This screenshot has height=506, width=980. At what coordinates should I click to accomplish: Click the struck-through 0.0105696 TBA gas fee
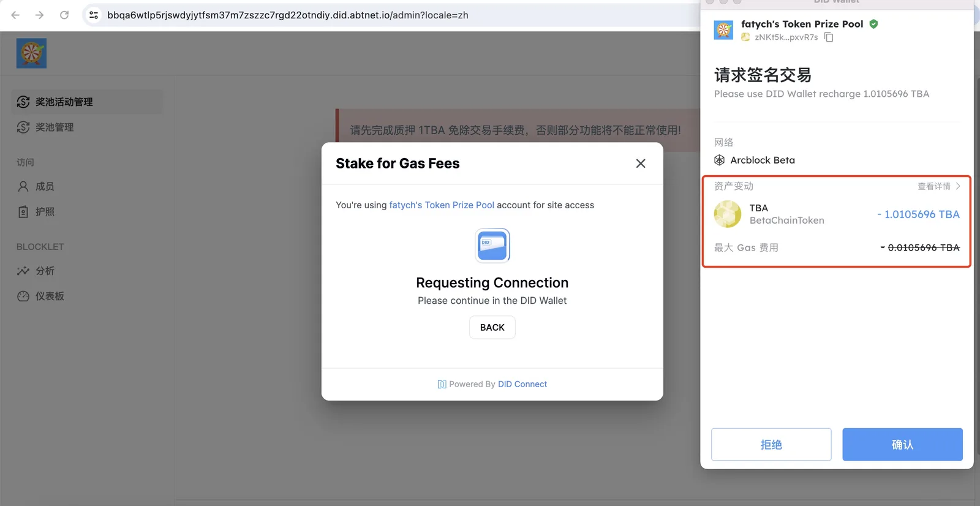920,247
